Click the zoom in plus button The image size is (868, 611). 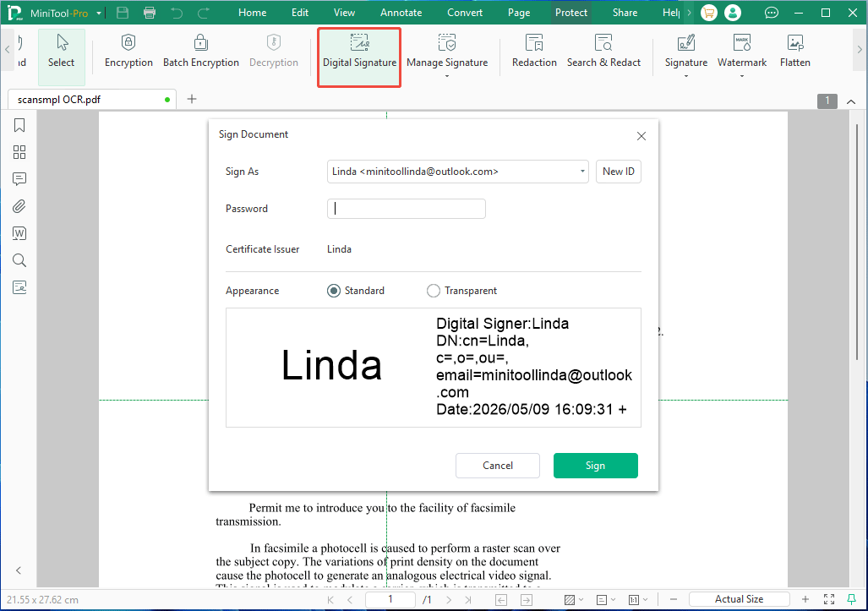(805, 599)
